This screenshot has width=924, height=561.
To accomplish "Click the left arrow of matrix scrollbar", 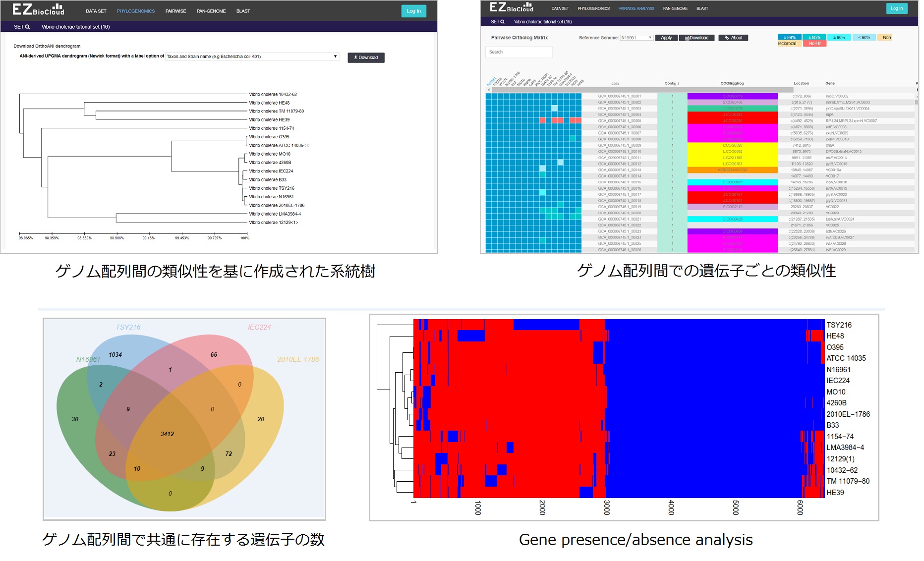I will [489, 90].
